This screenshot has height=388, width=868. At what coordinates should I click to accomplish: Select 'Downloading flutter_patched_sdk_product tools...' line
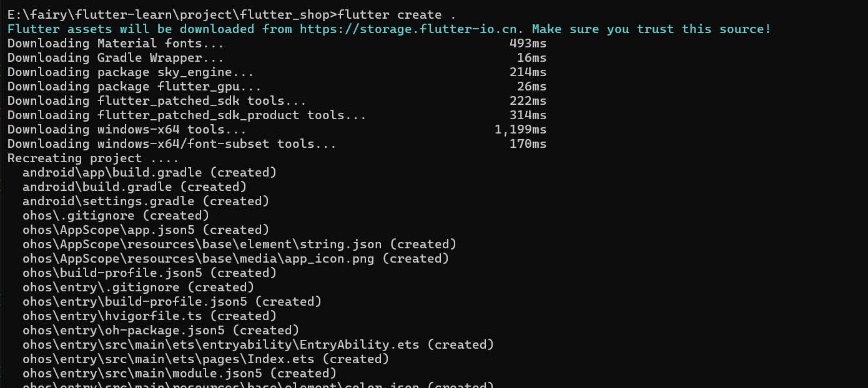coord(187,115)
